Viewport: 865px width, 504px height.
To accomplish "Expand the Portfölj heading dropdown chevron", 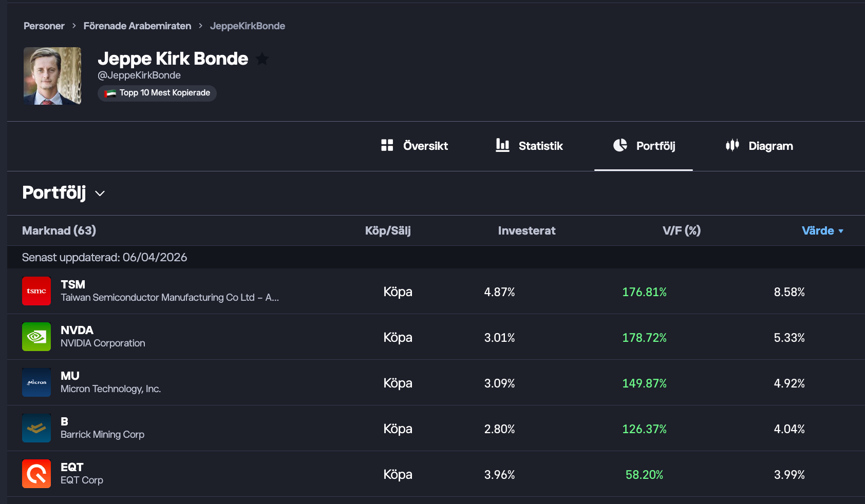I will [100, 193].
